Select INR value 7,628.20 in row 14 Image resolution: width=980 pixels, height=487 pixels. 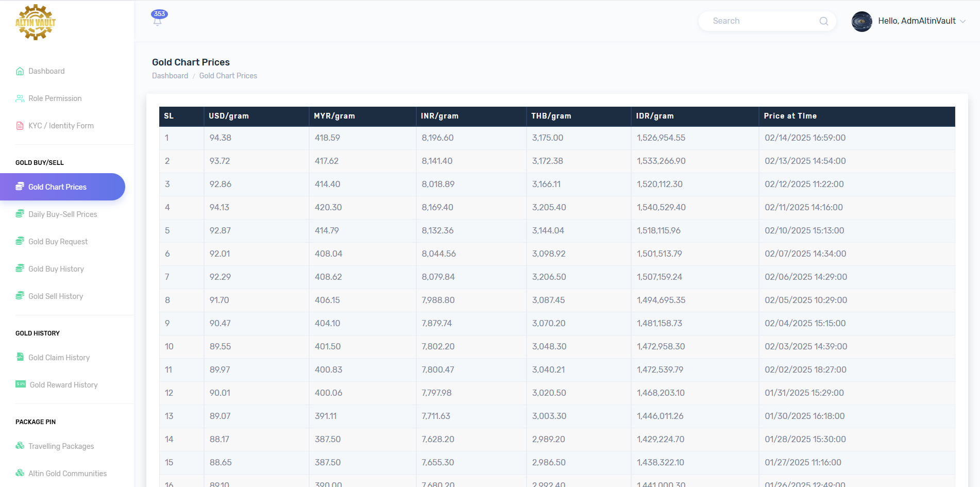[438, 439]
